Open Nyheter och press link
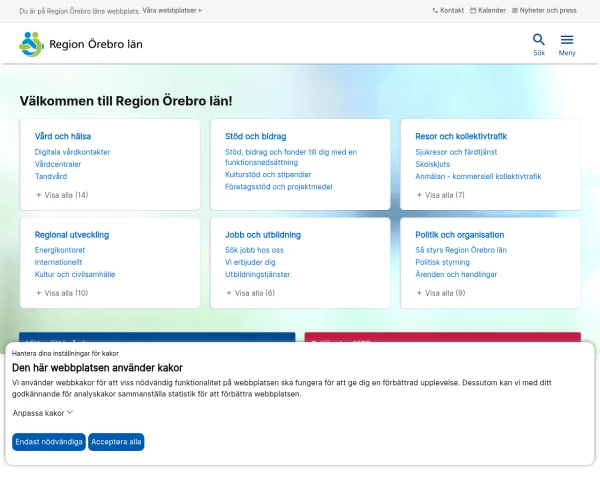Viewport: 600px width, 480px height. click(544, 10)
